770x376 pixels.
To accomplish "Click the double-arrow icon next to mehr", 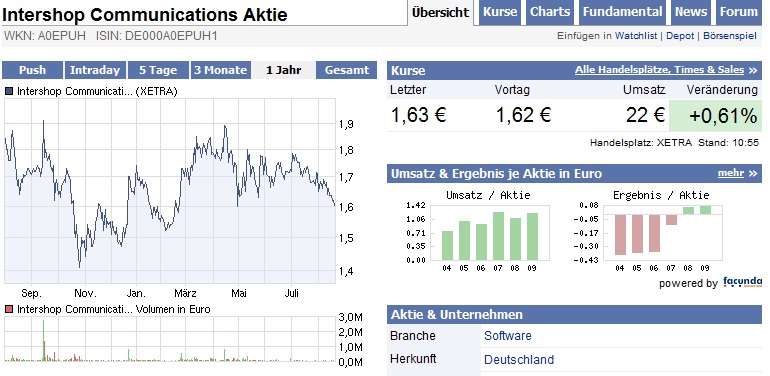I will click(753, 174).
